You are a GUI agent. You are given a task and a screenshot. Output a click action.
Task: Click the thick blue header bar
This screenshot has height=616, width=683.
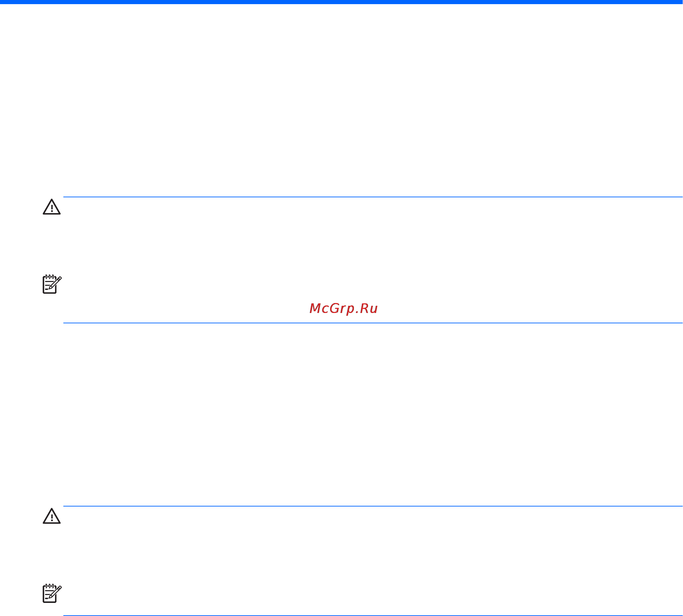pos(341,2)
